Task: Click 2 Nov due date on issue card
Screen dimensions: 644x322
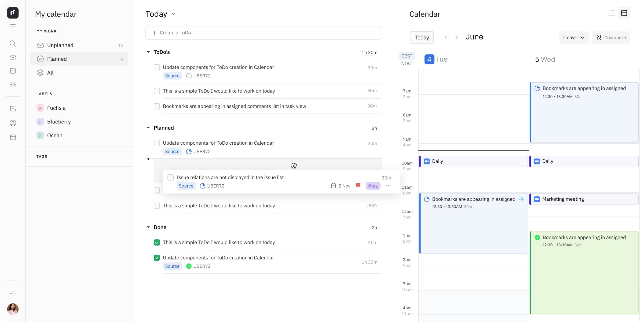Action: (x=341, y=186)
